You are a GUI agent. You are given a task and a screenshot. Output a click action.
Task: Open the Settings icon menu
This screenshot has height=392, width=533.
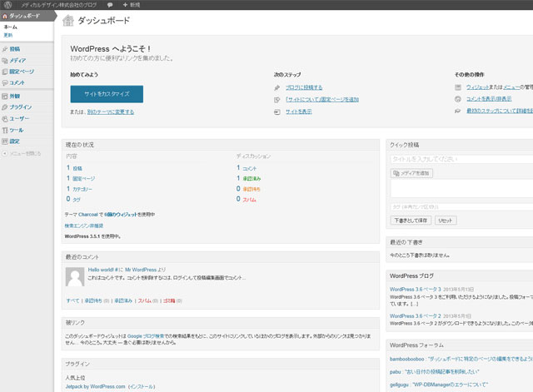5,141
